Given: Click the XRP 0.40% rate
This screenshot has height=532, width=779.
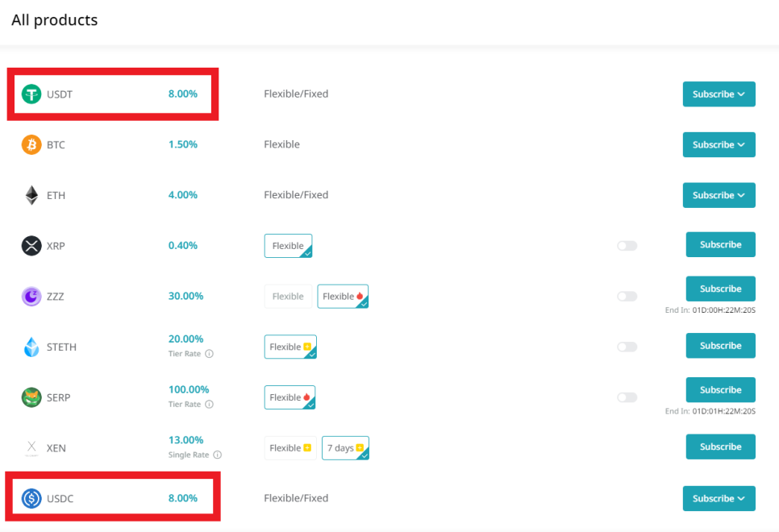Looking at the screenshot, I should click(183, 245).
